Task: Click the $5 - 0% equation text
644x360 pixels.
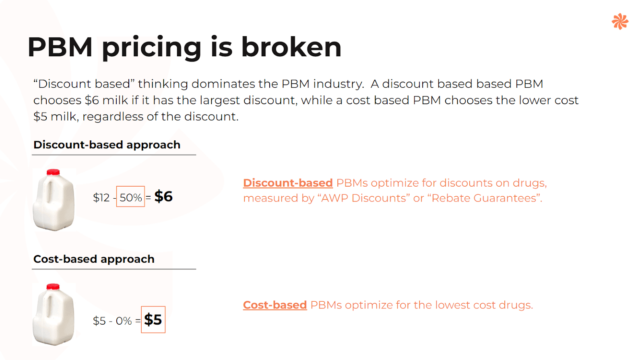Action: coord(112,321)
